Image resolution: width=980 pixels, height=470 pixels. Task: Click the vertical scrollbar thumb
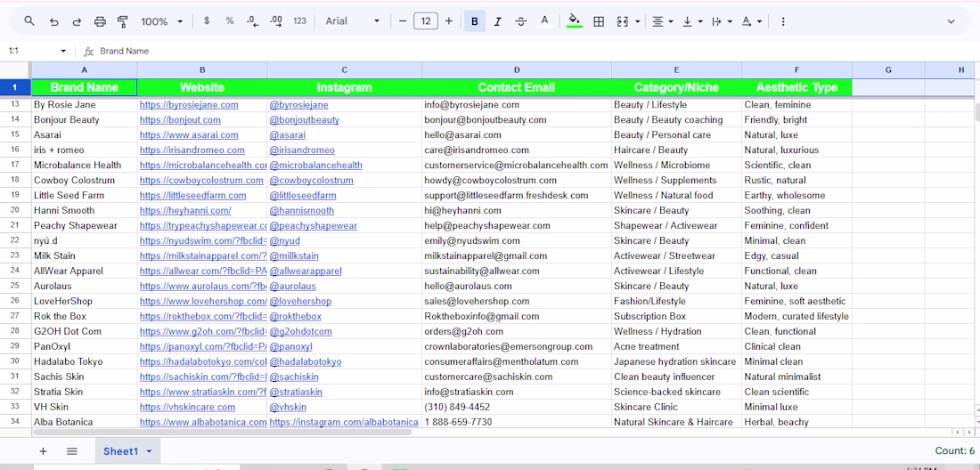[976, 111]
